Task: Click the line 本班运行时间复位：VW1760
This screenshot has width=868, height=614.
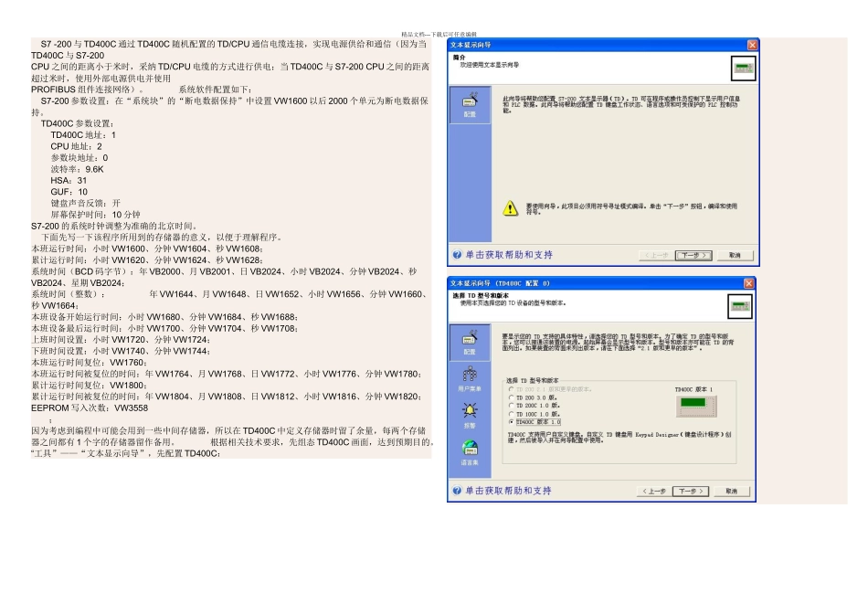Action: 90,363
